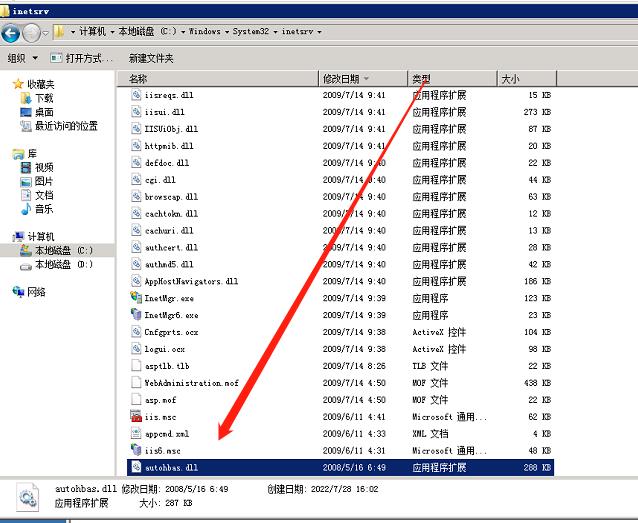Sort by the 大小 column header
638x523 pixels.
coord(527,79)
